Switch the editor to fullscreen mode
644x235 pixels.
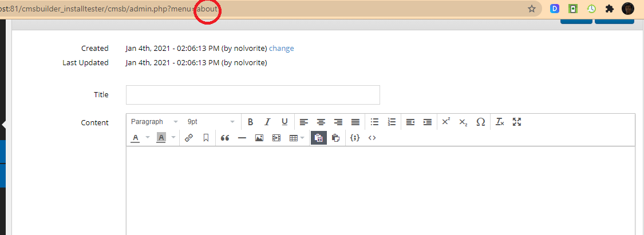(x=517, y=122)
